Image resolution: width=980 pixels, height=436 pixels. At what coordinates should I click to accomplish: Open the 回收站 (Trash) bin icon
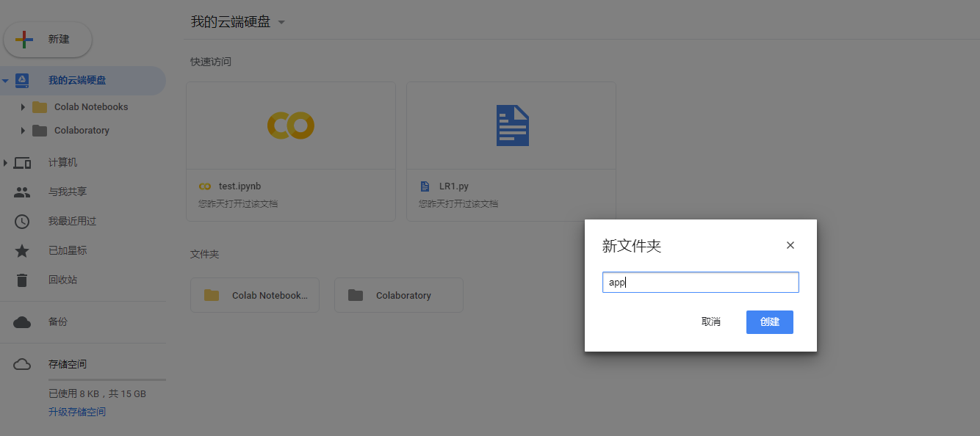coord(22,280)
